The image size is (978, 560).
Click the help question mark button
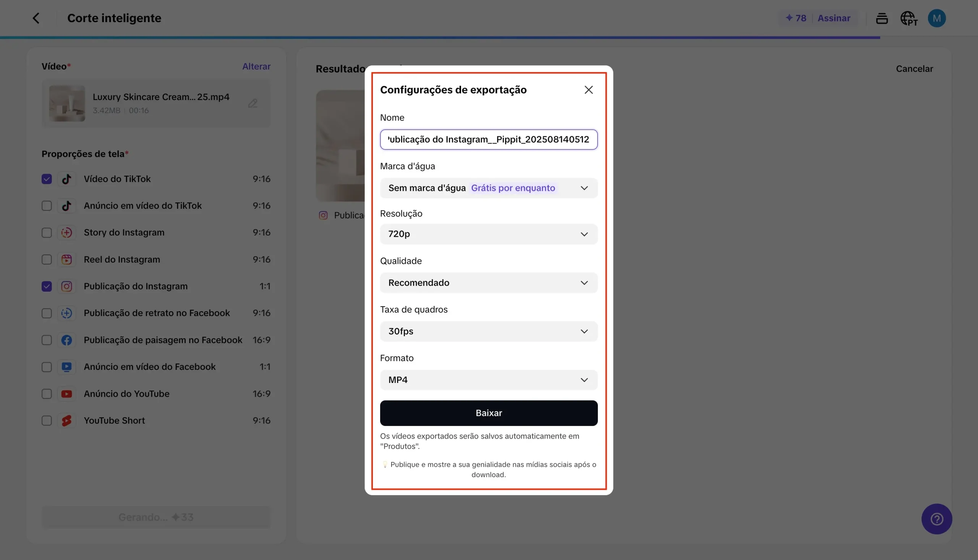[936, 519]
